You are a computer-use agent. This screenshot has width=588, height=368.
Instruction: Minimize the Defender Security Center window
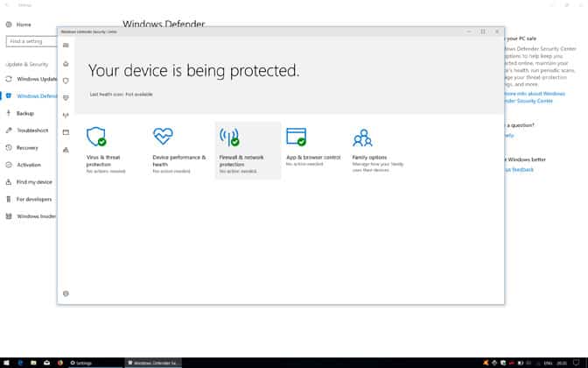point(469,32)
